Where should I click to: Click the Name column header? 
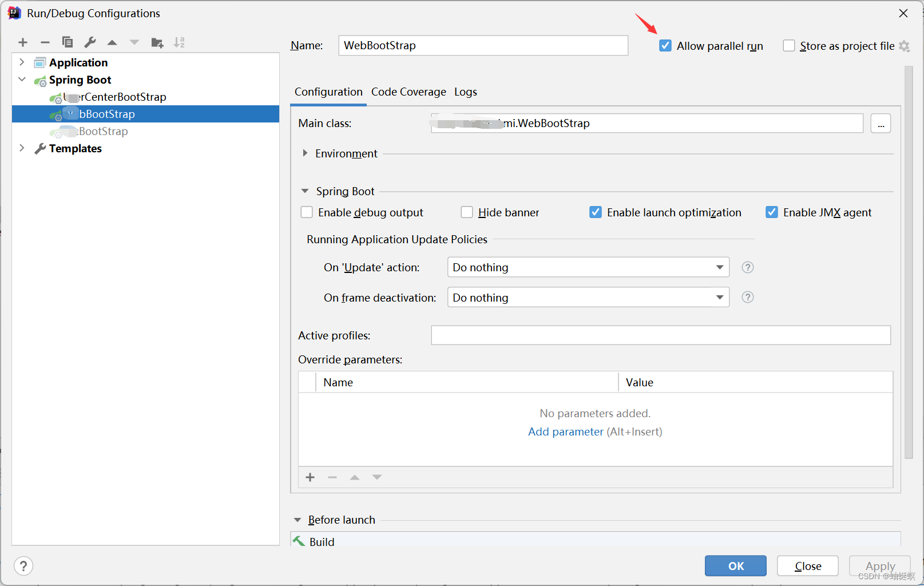(467, 382)
